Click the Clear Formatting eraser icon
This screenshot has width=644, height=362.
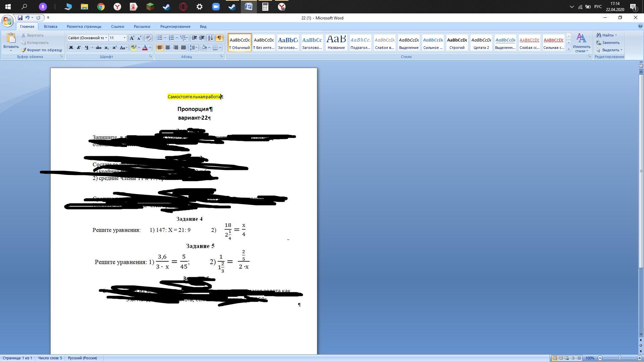pos(148,38)
